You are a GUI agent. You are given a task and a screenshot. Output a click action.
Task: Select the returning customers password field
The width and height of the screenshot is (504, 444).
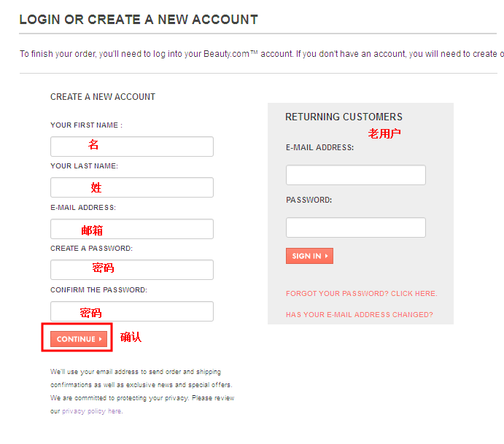(x=355, y=227)
